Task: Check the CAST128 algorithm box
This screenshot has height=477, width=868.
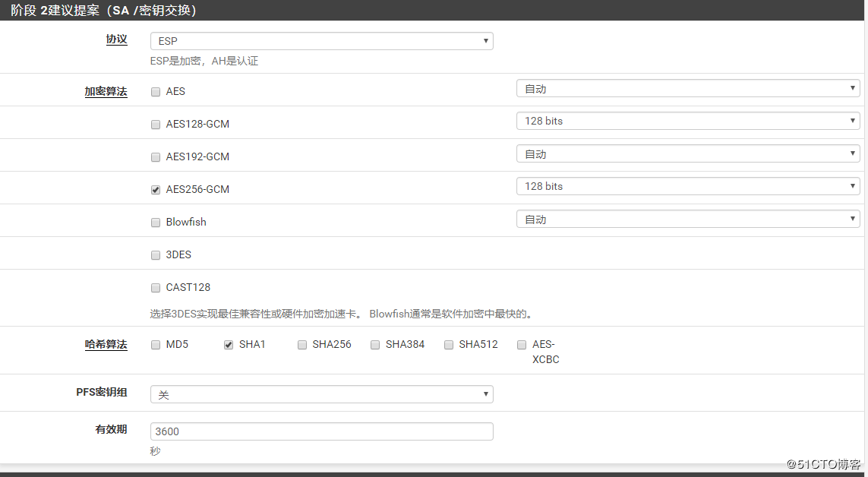Action: [156, 288]
